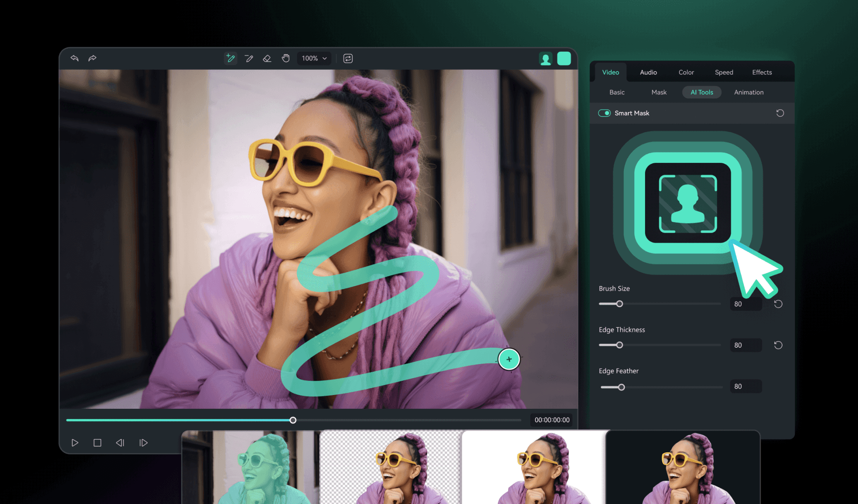Click the Brush Size value field
The image size is (858, 504).
(x=745, y=304)
